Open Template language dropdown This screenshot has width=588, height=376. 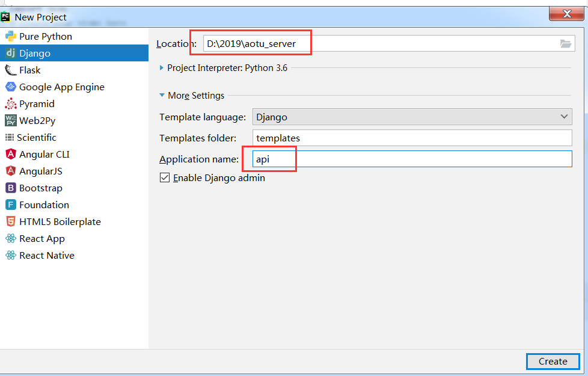pos(412,117)
